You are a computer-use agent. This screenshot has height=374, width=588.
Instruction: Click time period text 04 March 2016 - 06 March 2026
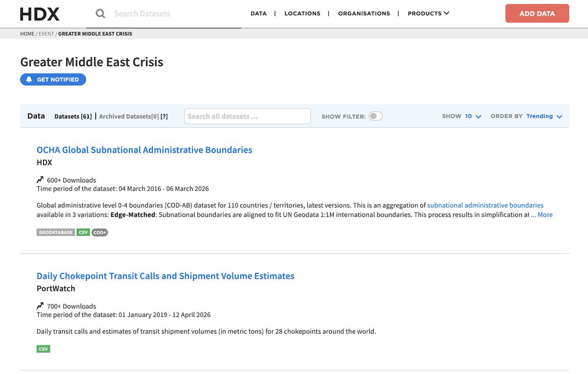tap(163, 188)
